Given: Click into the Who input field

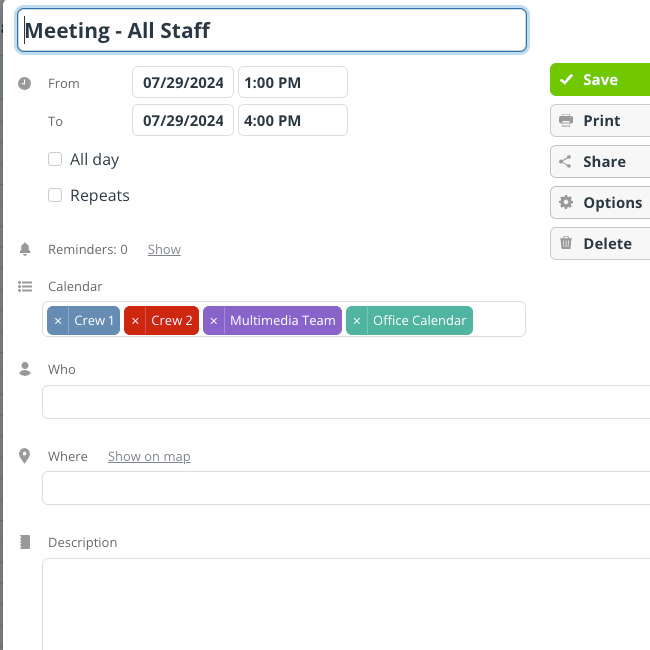Looking at the screenshot, I should tap(346, 402).
